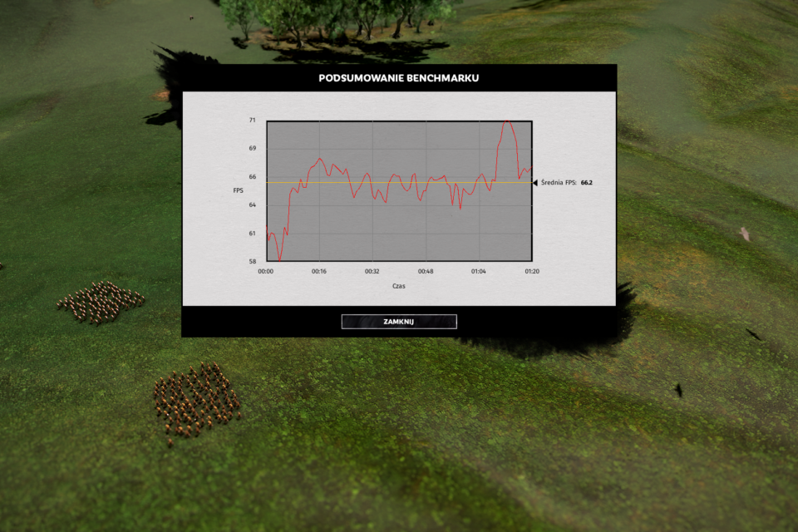Screen dimensions: 798x532
Task: Click the FPS vertical axis label
Action: 239,191
